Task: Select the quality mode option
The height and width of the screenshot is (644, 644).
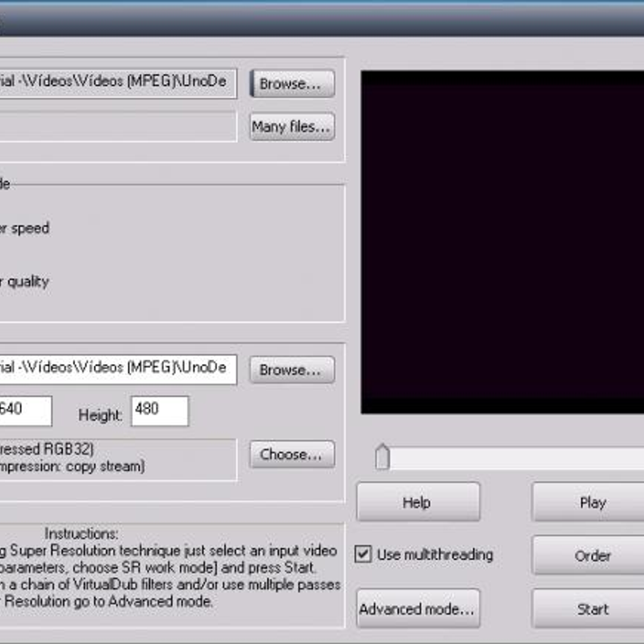Action: tap(24, 282)
